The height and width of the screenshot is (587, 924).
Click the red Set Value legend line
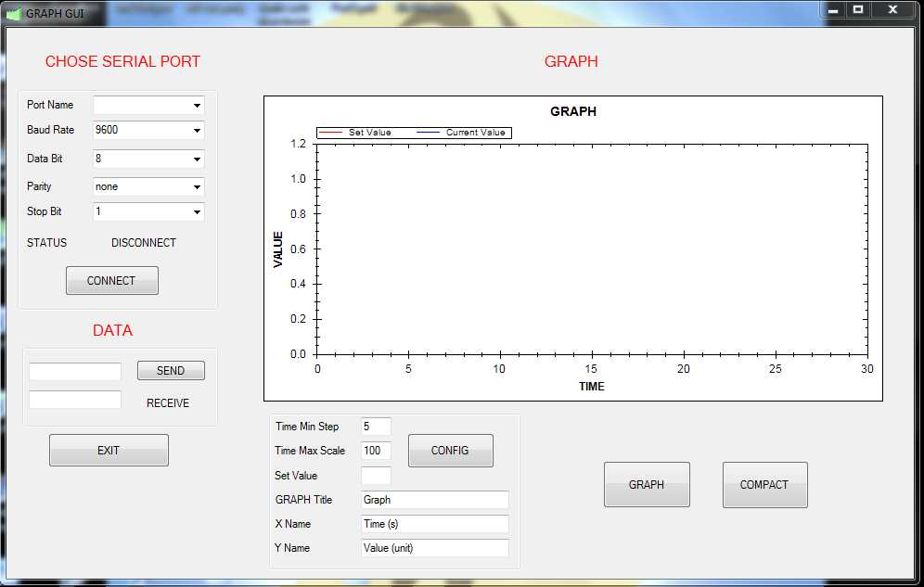click(331, 133)
